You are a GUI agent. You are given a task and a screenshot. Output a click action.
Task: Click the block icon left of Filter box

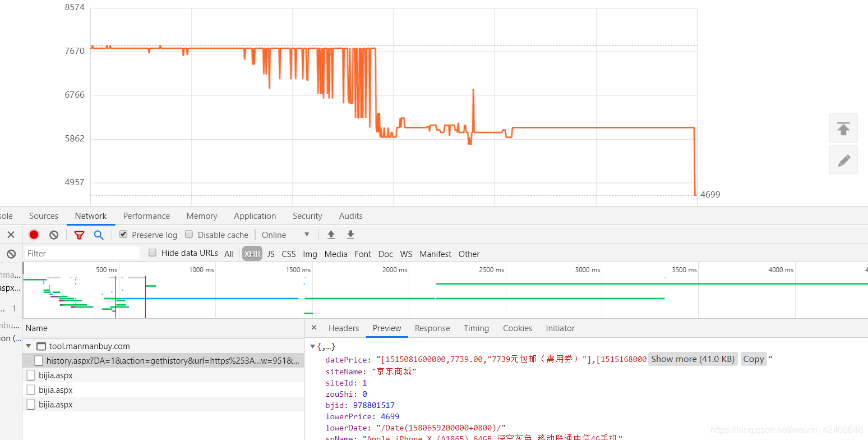pyautogui.click(x=11, y=254)
